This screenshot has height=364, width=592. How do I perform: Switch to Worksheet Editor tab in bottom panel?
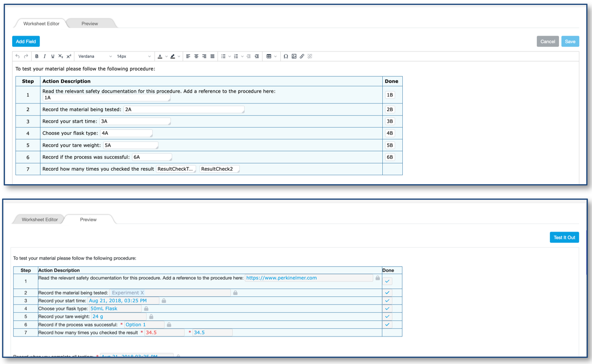pos(40,219)
